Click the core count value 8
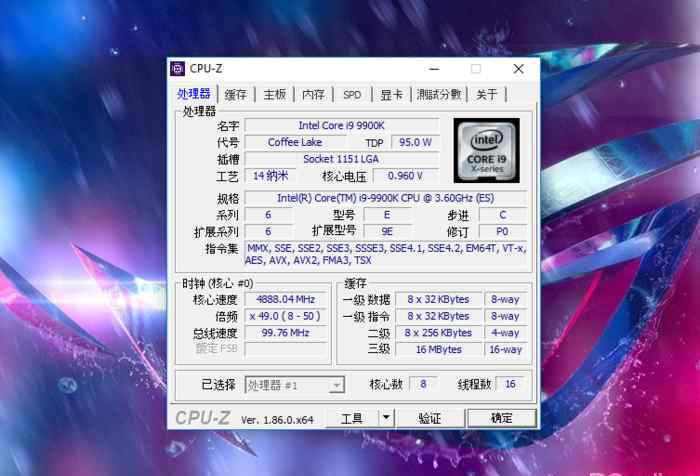 [x=423, y=384]
